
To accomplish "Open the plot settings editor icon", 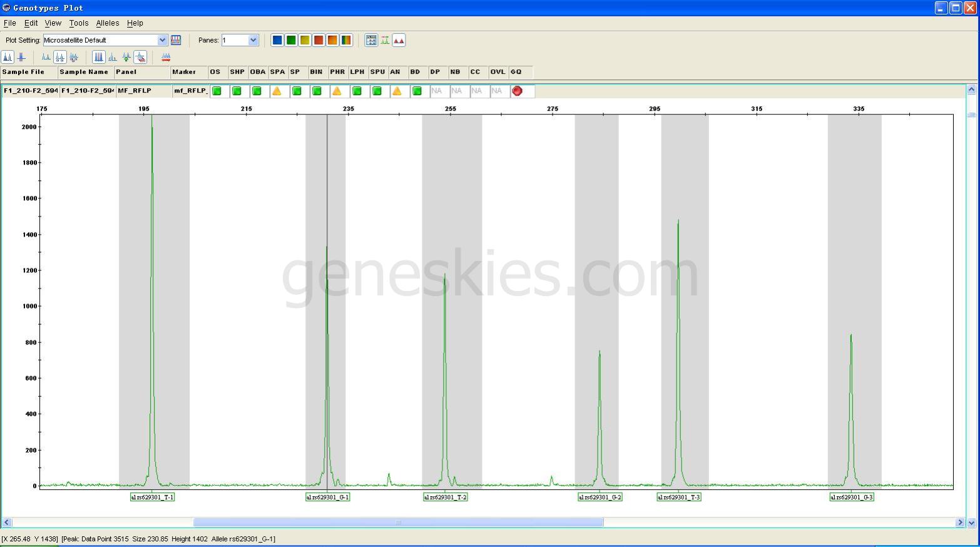I will pos(176,40).
